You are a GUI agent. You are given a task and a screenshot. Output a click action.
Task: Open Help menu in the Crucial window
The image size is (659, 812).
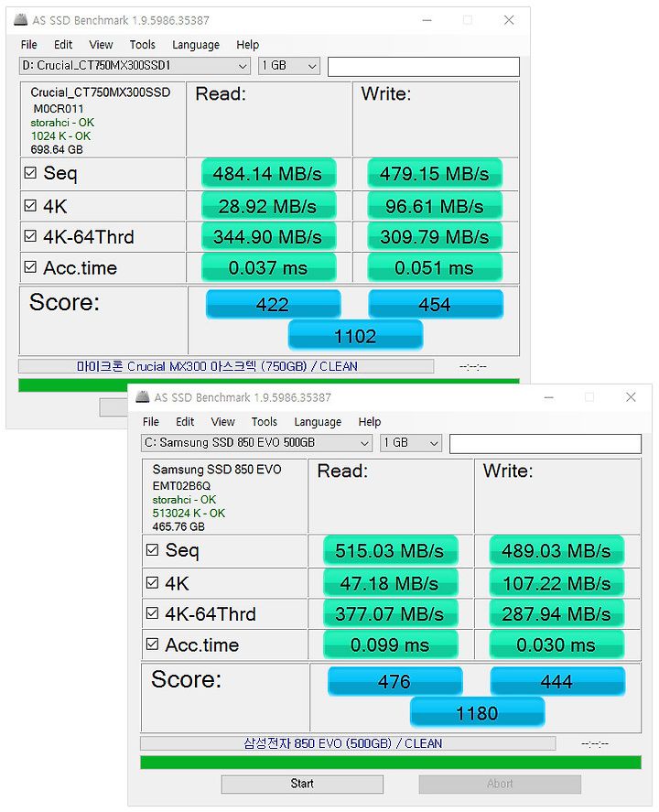247,45
